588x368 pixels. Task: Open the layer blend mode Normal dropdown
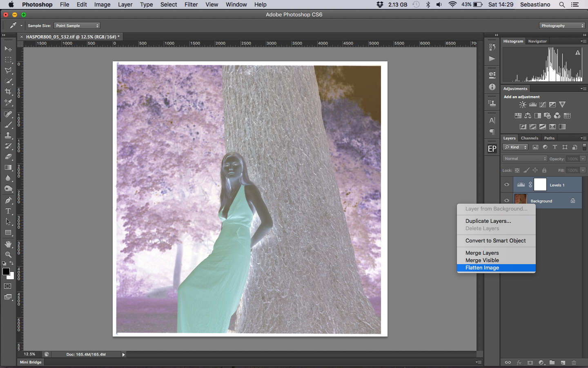point(525,159)
